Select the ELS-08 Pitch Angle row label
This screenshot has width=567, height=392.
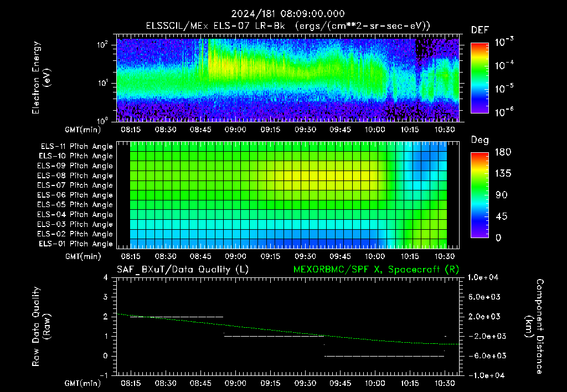pos(75,176)
